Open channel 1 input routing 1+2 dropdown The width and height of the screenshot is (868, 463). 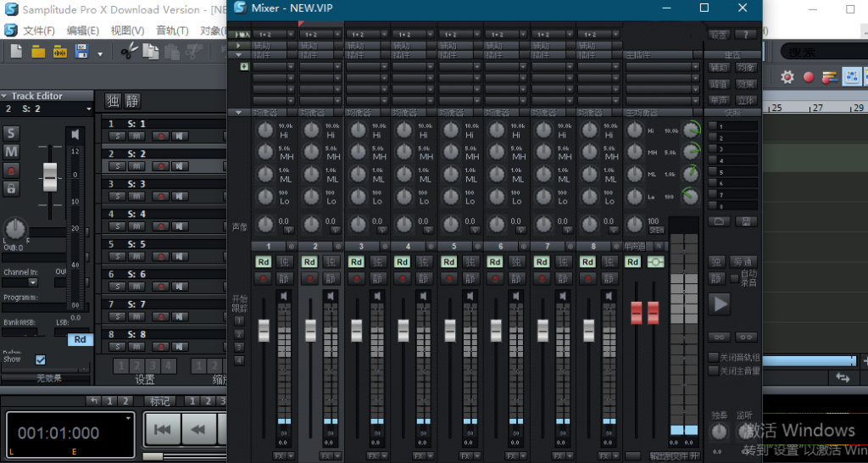264,35
